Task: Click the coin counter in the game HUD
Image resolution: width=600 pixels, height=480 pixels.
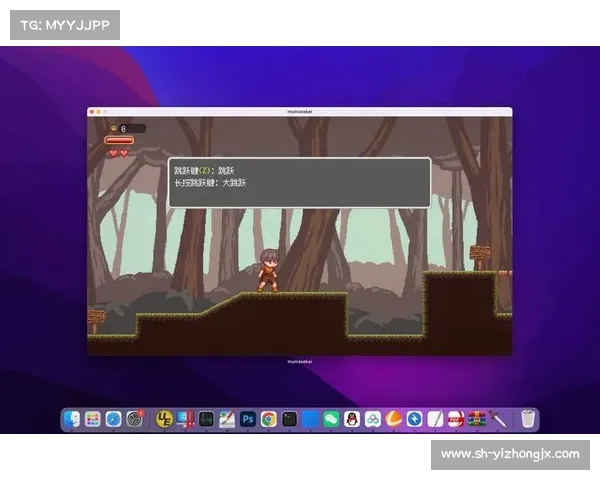Action: click(x=128, y=129)
